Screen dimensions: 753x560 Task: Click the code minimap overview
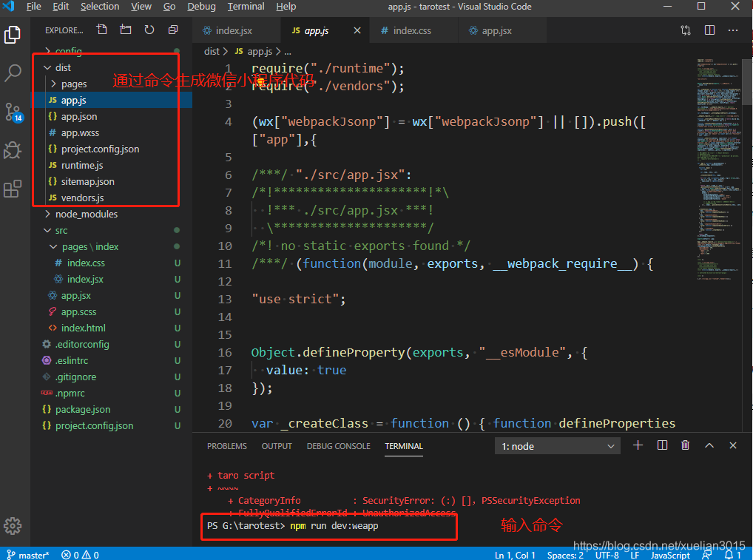tap(718, 168)
